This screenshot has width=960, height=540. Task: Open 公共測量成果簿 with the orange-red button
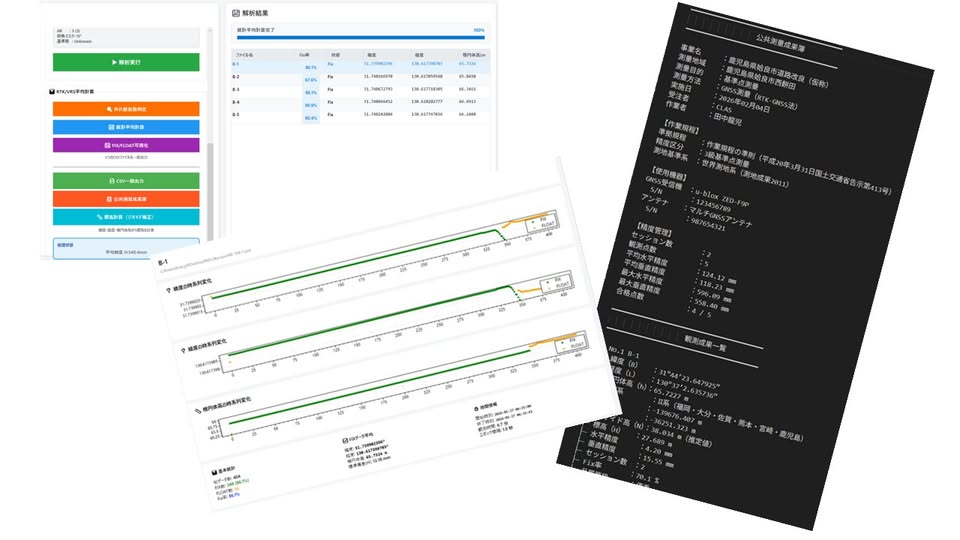(126, 198)
